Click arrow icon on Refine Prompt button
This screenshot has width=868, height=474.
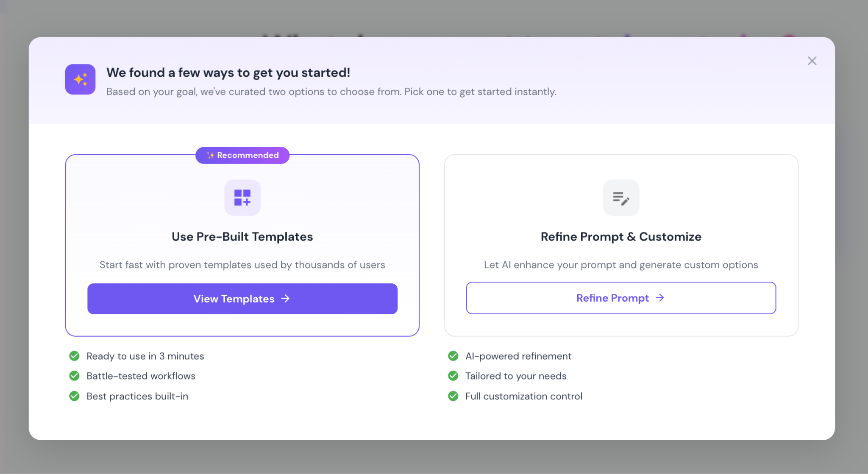[x=660, y=298]
